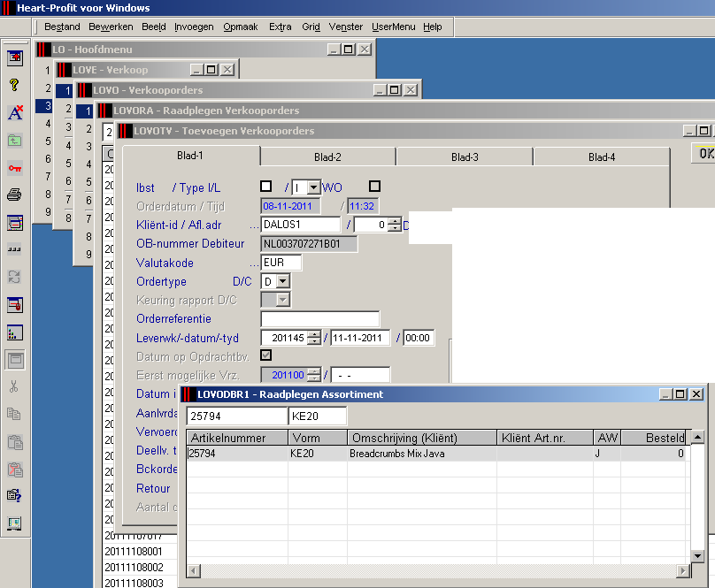
Task: Click the copy documents icon
Action: tap(14, 414)
